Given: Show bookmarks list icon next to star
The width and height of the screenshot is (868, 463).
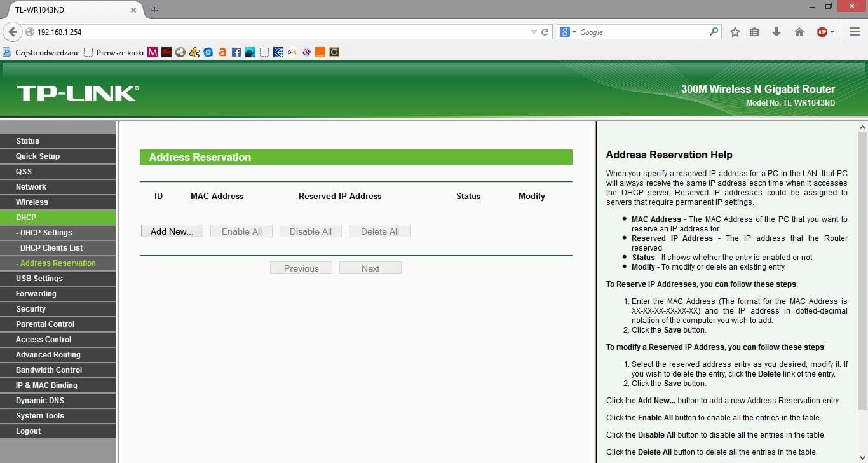Looking at the screenshot, I should (x=754, y=32).
